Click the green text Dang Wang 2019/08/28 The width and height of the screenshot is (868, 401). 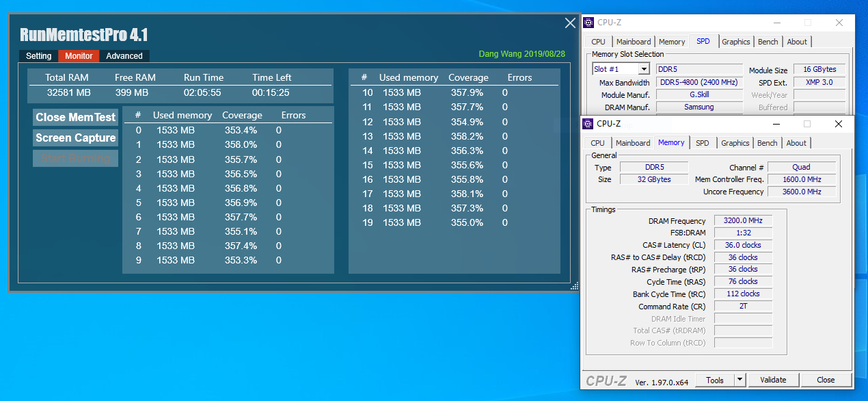[522, 54]
